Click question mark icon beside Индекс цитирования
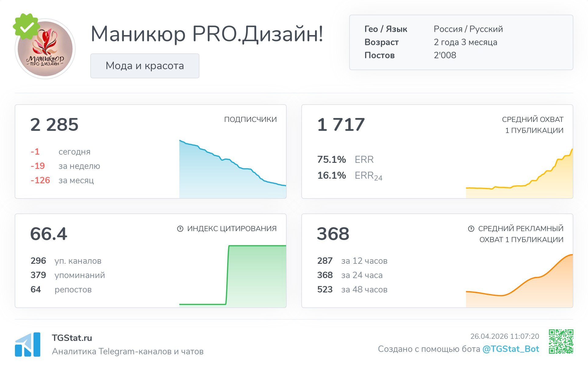The height and width of the screenshot is (369, 588). (x=180, y=229)
